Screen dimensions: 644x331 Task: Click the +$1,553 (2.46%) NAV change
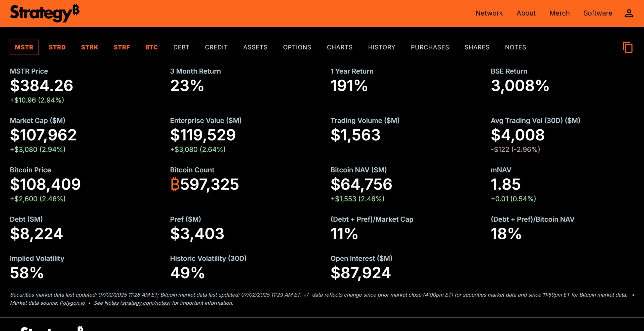pos(357,199)
